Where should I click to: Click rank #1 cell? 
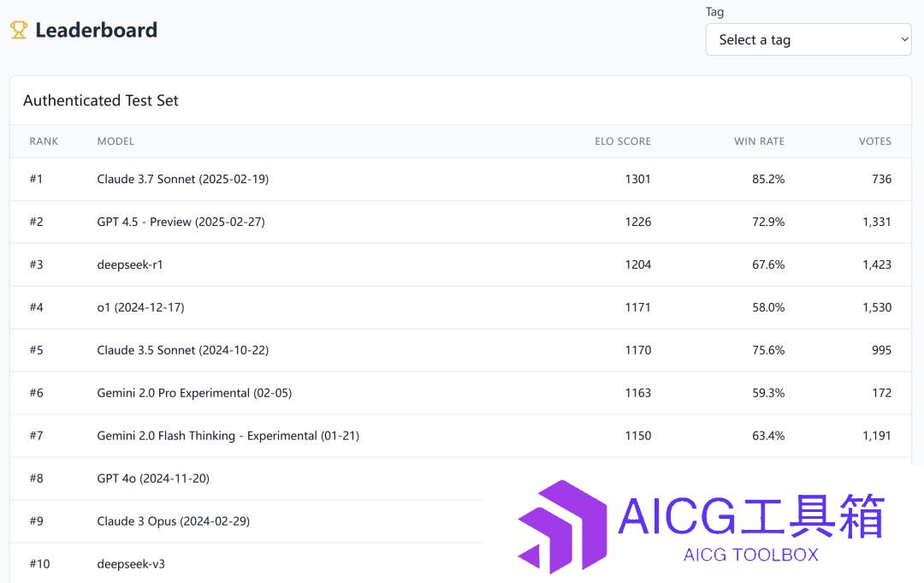click(36, 179)
